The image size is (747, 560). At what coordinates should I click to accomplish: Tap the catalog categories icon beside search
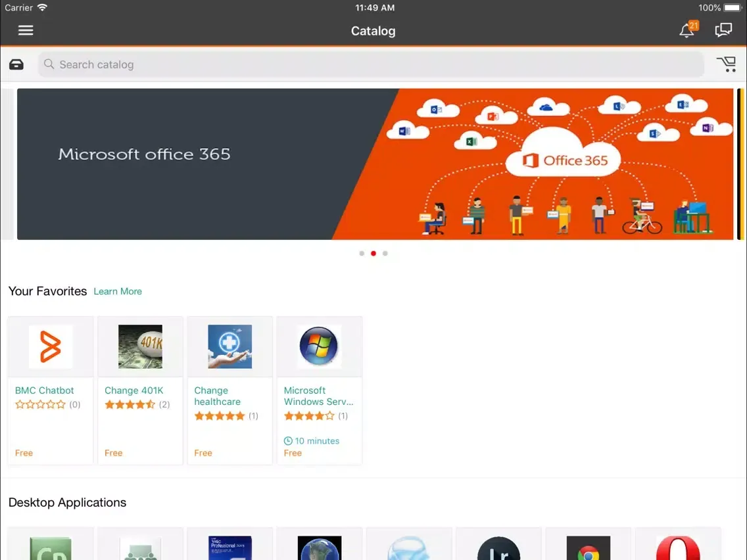(16, 64)
